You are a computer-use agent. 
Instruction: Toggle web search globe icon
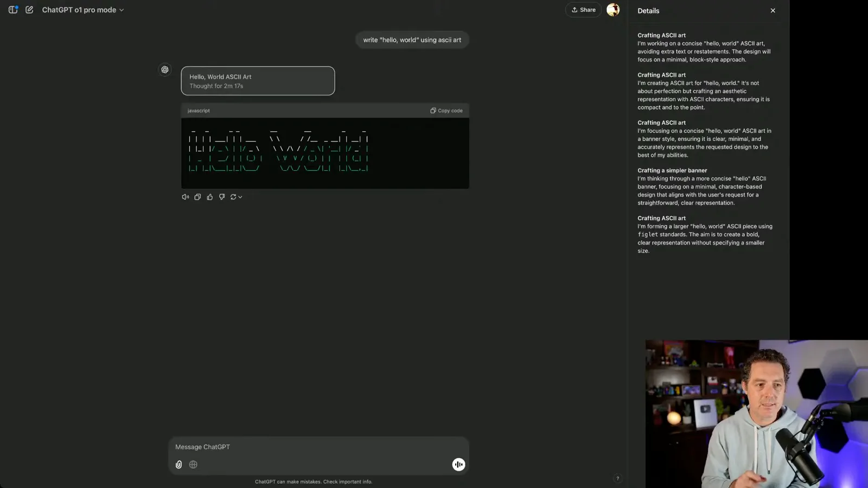(x=193, y=465)
